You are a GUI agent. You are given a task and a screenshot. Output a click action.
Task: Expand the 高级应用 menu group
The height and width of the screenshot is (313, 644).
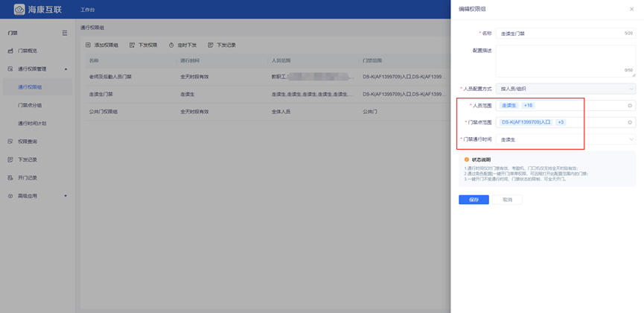tap(66, 196)
